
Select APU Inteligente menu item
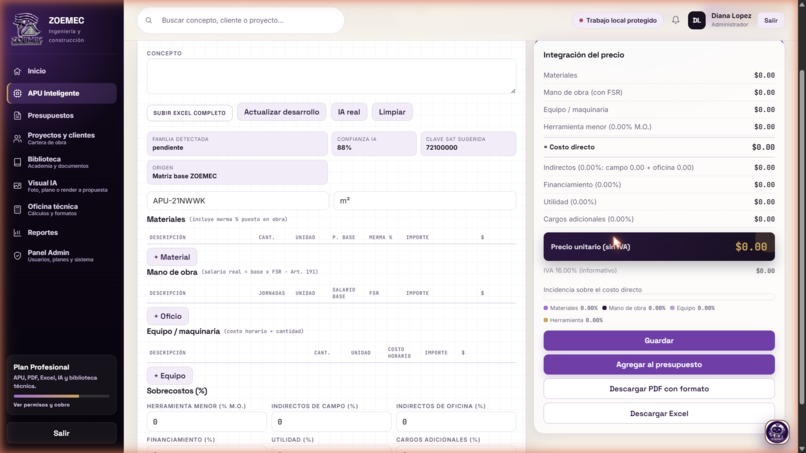pyautogui.click(x=62, y=94)
